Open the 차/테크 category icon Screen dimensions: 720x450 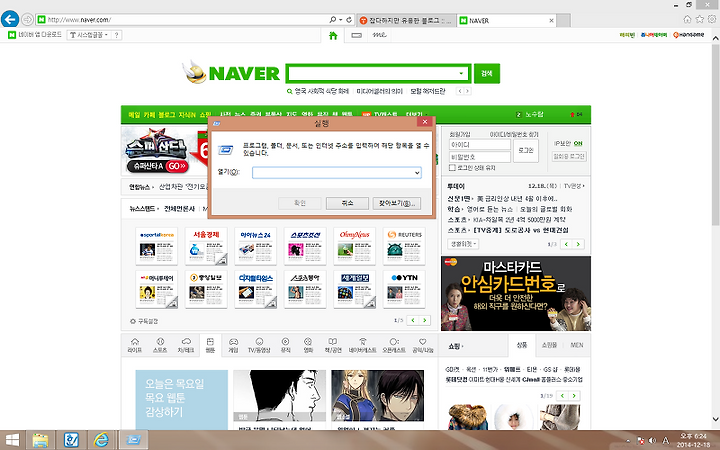click(x=186, y=345)
